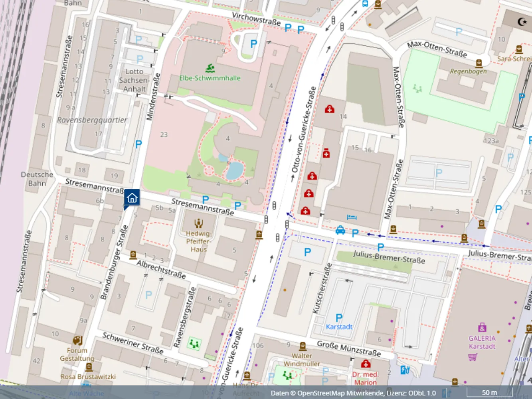Click the Kutscherstraße street label
Screen dimensions: 532x399
322,288
